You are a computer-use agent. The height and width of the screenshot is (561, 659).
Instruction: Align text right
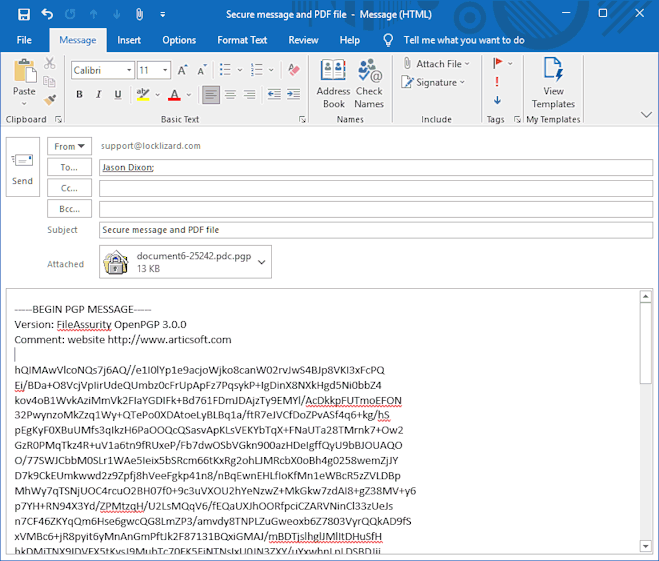coord(250,94)
